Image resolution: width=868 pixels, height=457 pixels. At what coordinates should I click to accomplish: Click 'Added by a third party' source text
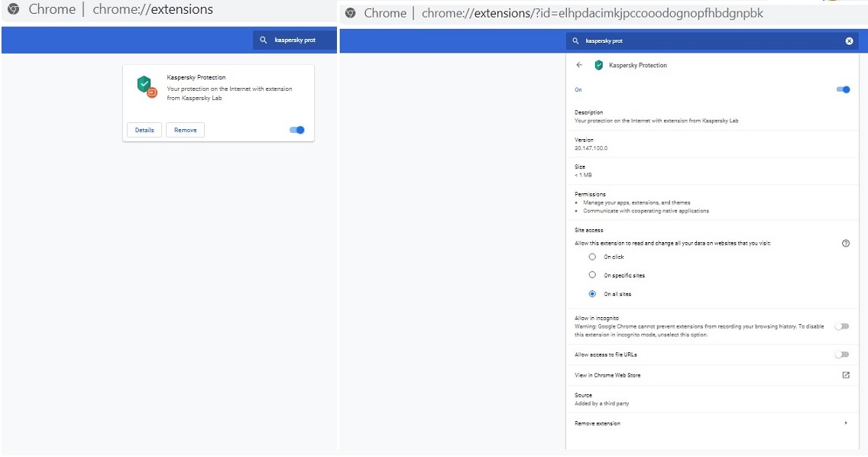(602, 404)
